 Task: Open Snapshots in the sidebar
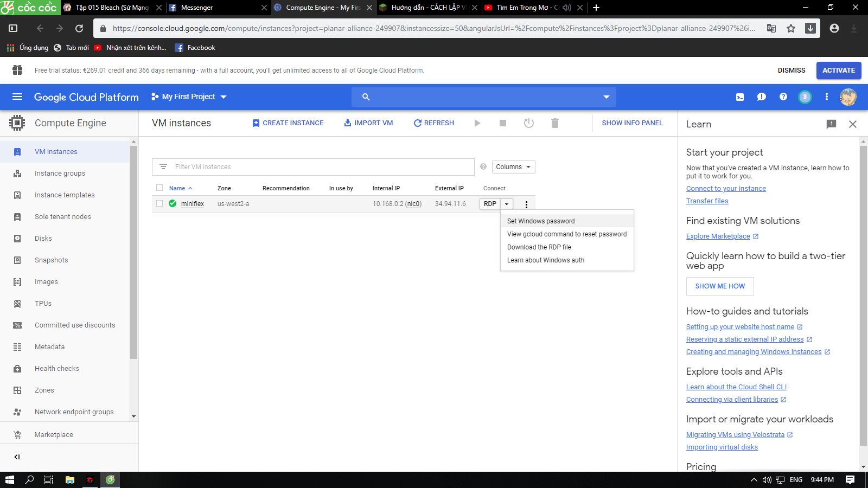tap(52, 260)
